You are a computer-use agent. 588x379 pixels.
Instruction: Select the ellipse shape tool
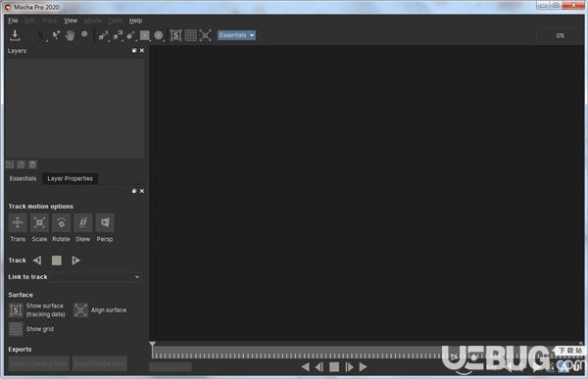pyautogui.click(x=159, y=35)
